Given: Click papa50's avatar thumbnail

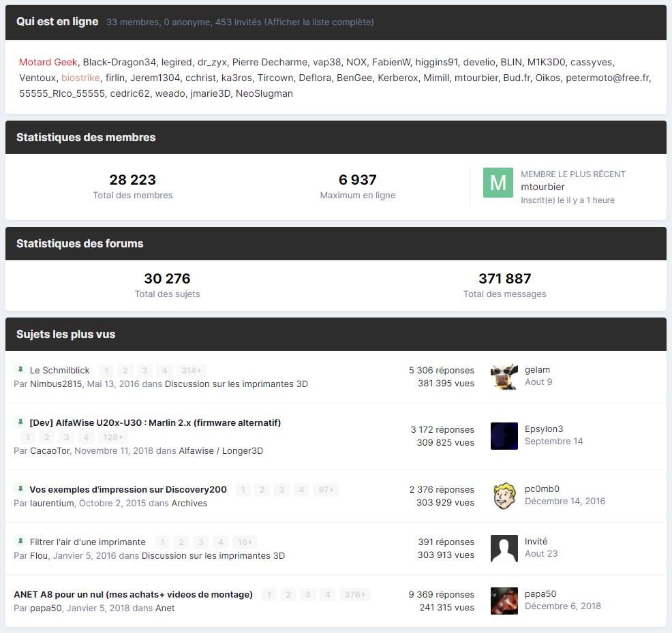Looking at the screenshot, I should pos(504,600).
